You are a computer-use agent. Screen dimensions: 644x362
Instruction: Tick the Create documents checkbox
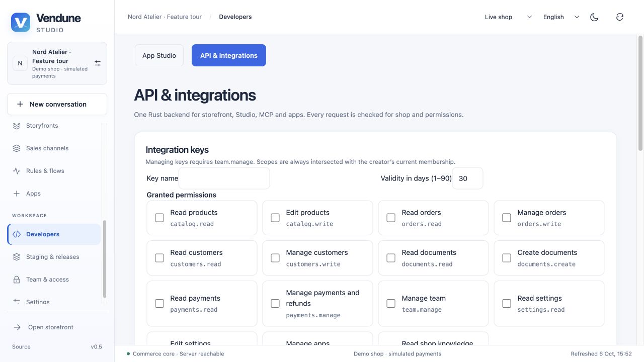pos(507,258)
